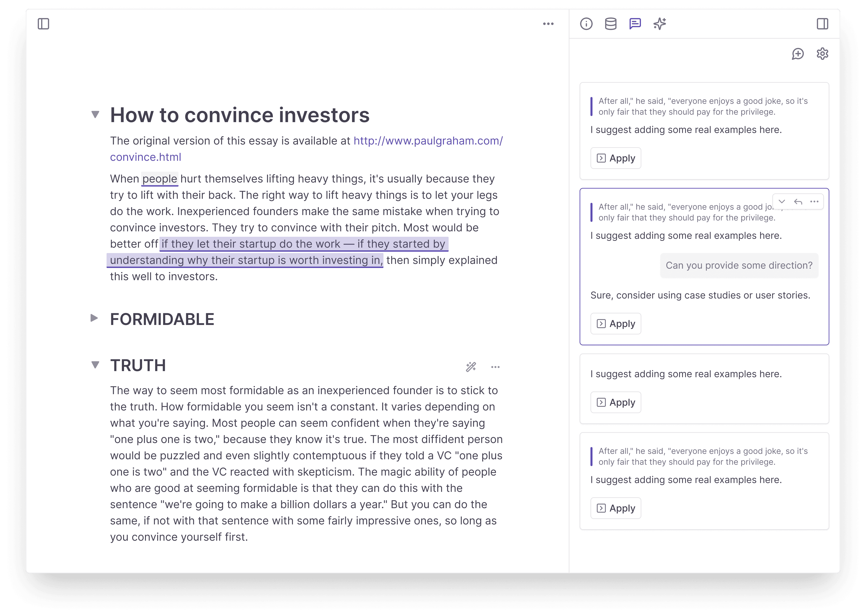The width and height of the screenshot is (866, 616).
Task: Collapse the TRUTH section
Action: tap(95, 365)
